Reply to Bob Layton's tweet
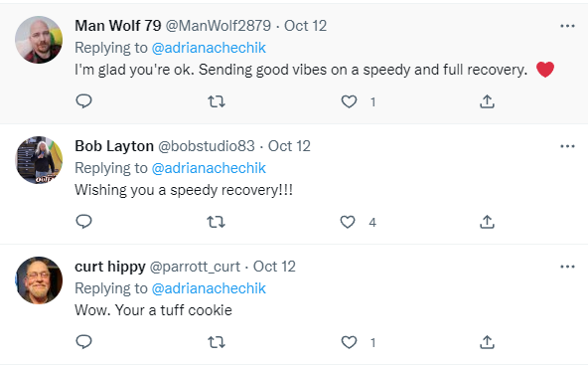 83,222
